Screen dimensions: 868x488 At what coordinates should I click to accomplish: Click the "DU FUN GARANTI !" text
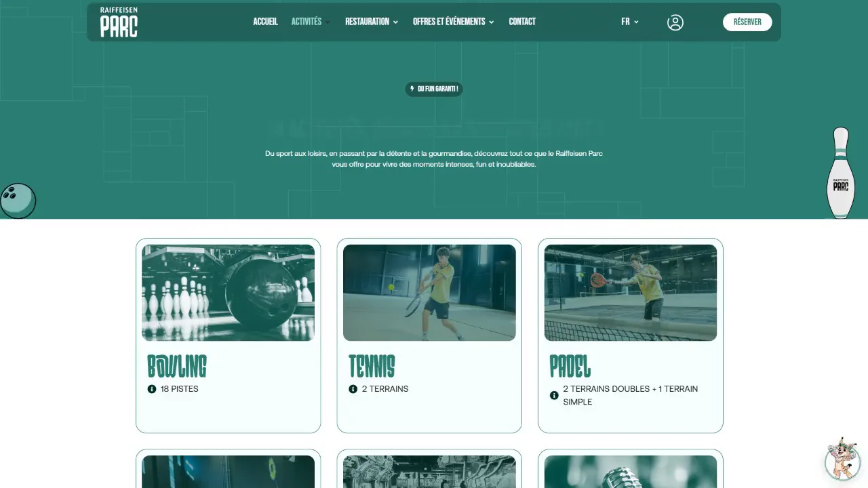437,89
